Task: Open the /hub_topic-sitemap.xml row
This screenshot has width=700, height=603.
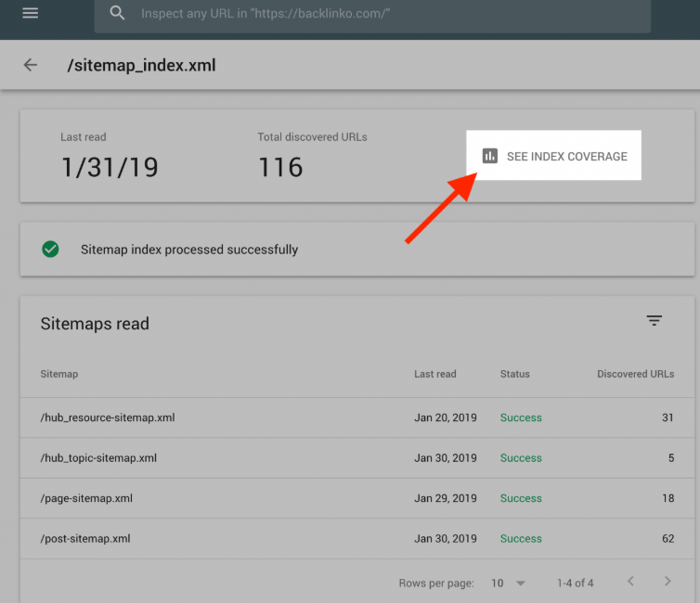Action: click(357, 458)
